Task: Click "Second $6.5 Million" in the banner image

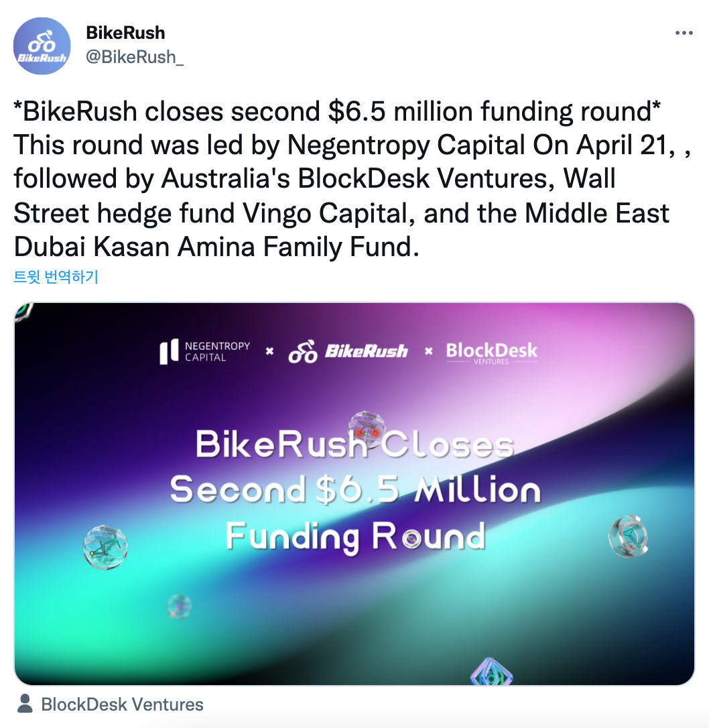Action: (354, 491)
